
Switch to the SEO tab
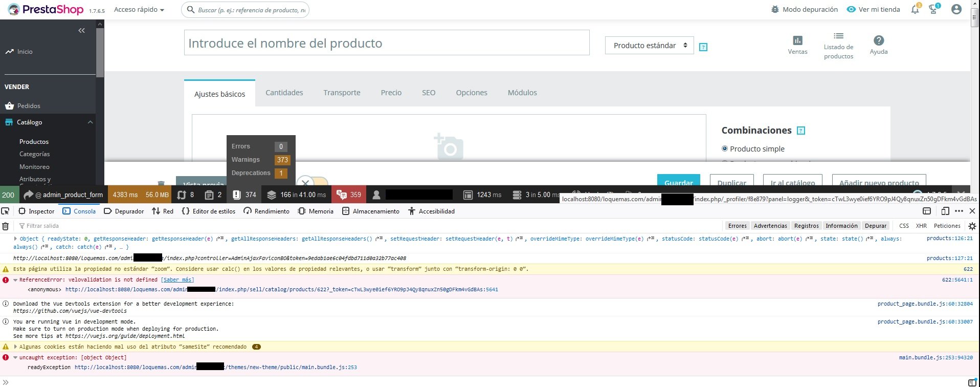[429, 93]
